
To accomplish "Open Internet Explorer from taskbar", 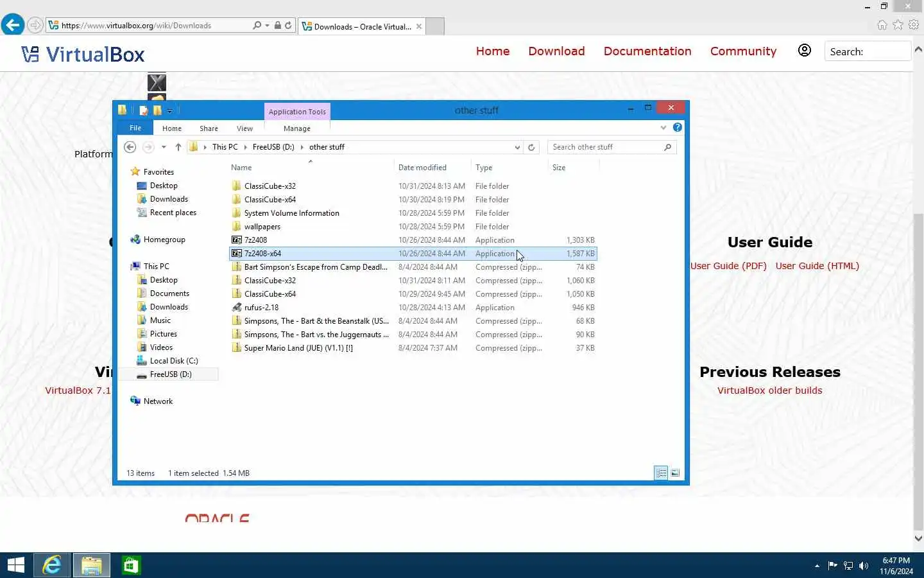I will [52, 565].
